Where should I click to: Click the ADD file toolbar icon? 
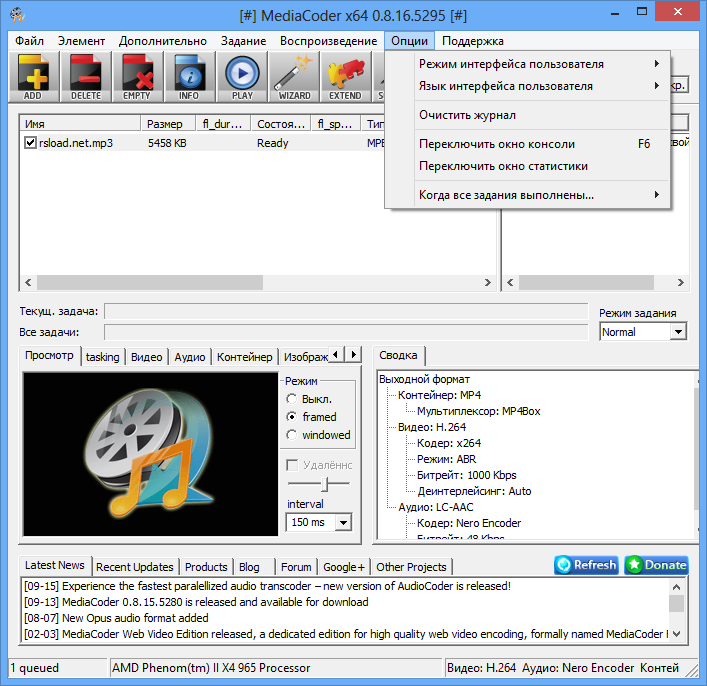coord(33,77)
